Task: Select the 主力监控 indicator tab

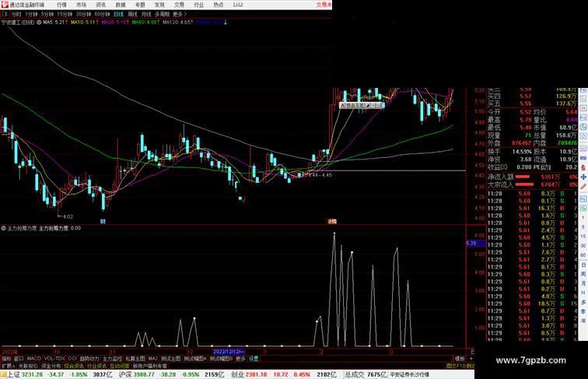Action: pyautogui.click(x=113, y=359)
